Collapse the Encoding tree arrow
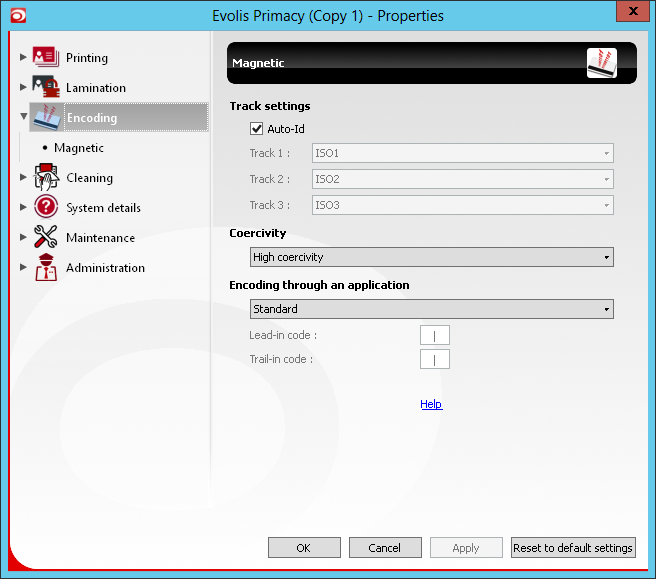 (x=24, y=116)
